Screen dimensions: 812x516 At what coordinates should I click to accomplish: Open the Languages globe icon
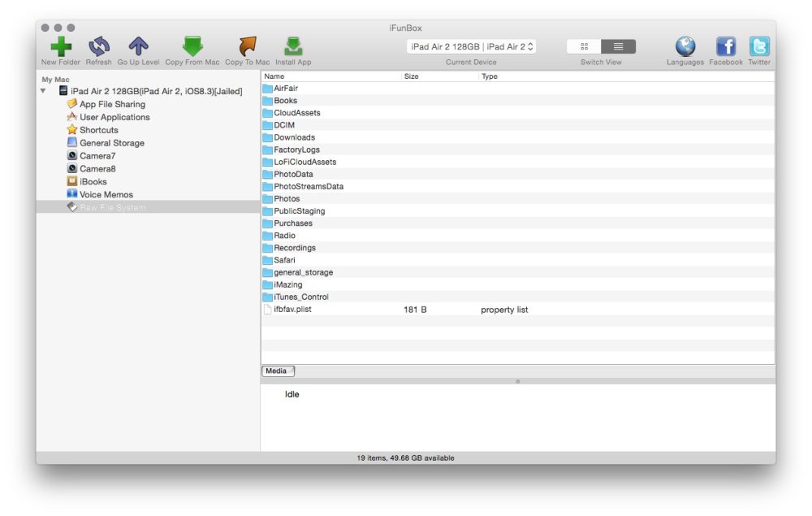[x=685, y=46]
